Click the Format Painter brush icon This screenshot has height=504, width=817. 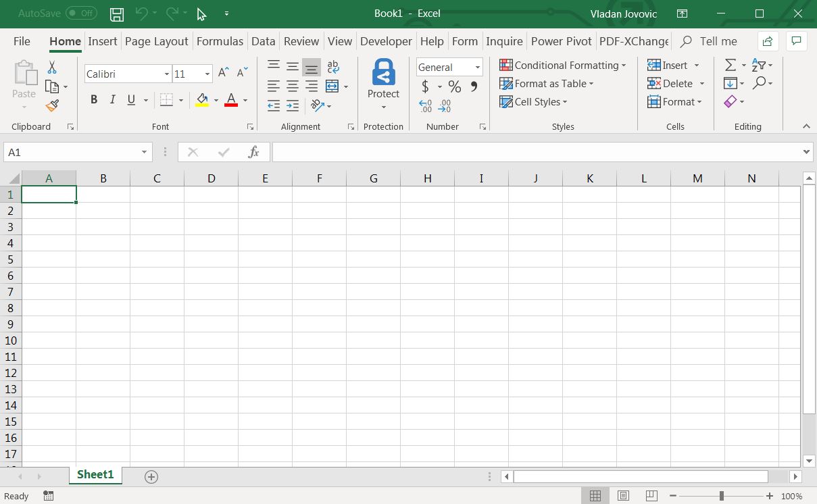52,105
